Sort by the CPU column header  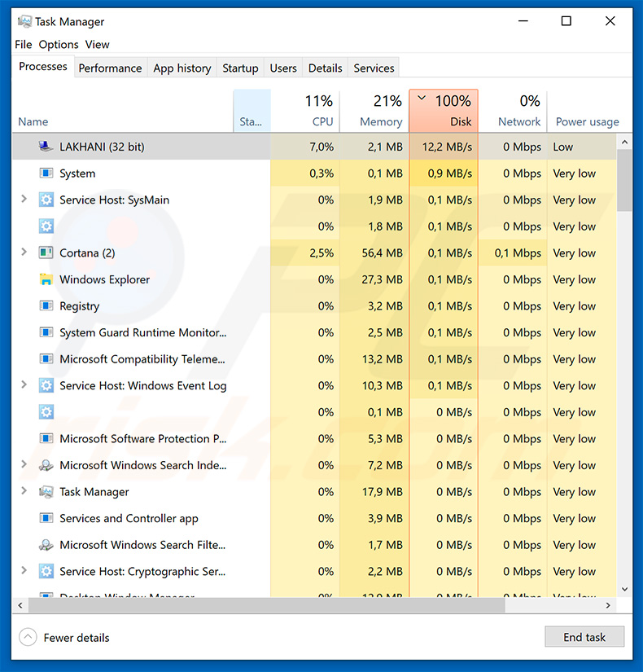coord(305,111)
